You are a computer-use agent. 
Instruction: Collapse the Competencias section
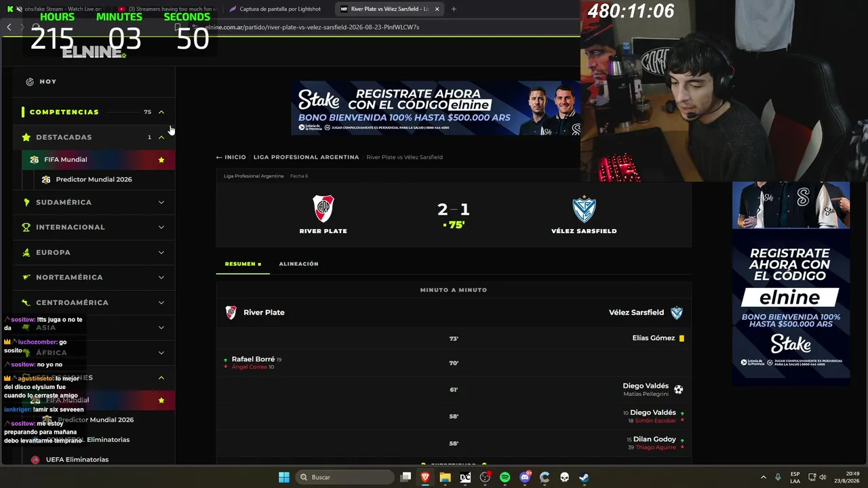161,112
